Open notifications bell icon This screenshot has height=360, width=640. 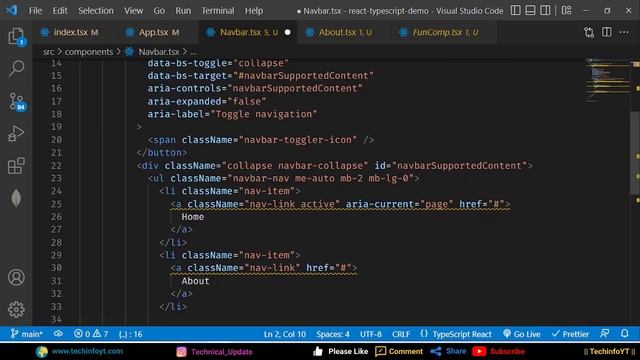624,334
